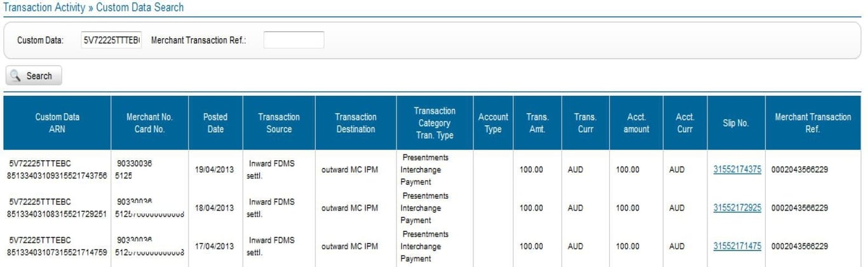Click the Slip No. column header
Image resolution: width=868 pixels, height=267 pixels.
coord(735,123)
